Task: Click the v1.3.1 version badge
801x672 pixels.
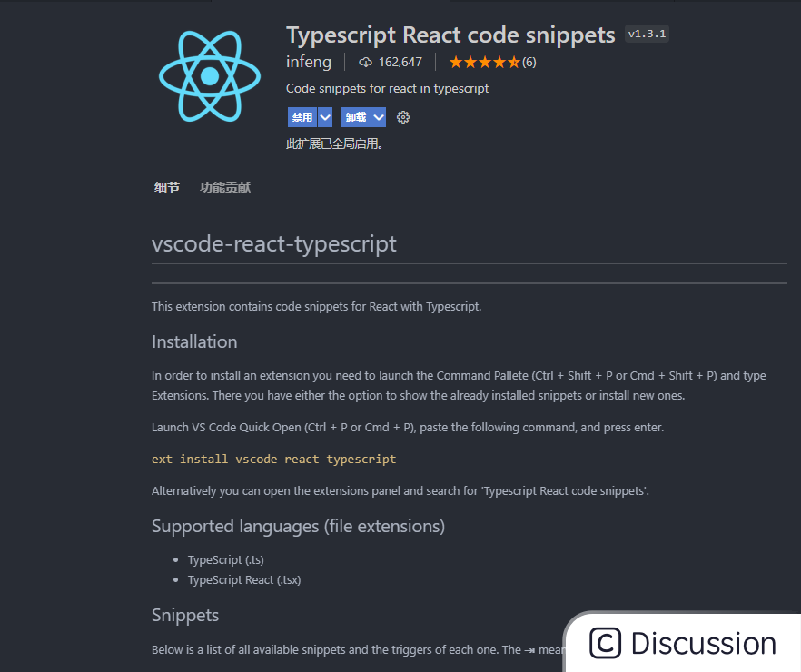Action: (647, 34)
